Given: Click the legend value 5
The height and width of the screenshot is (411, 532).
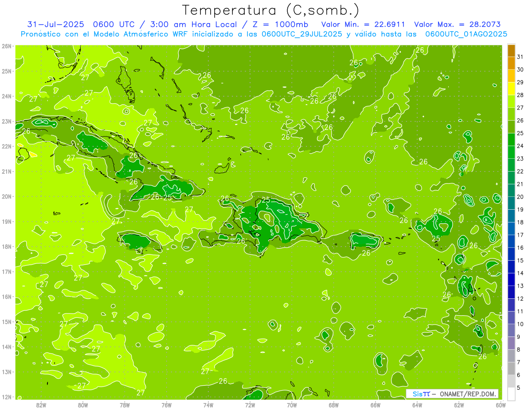Looking at the screenshot, I should (x=519, y=388).
